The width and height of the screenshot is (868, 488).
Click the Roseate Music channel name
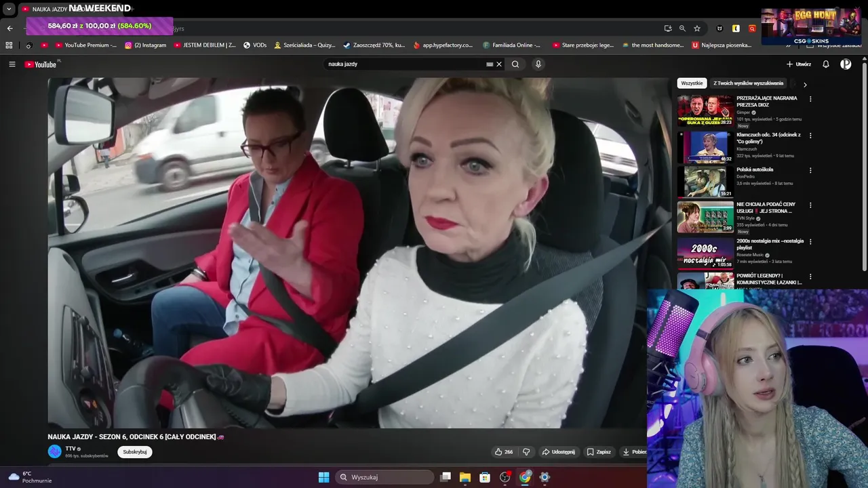click(x=750, y=256)
